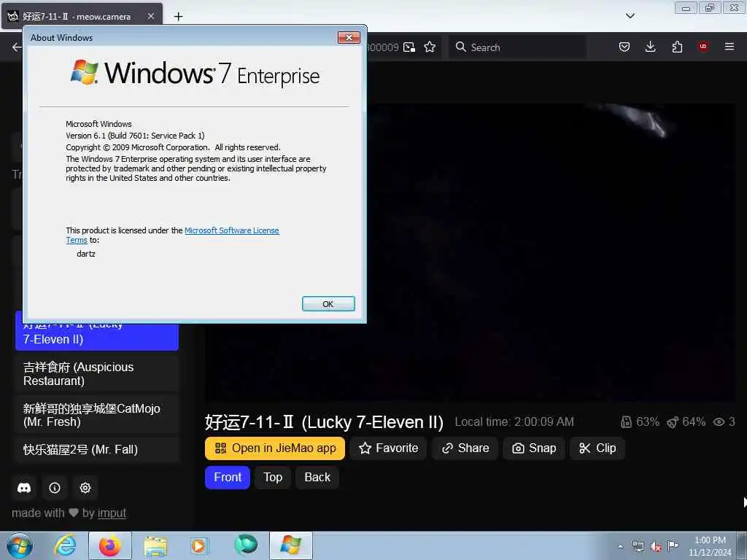Open Windows Explorer from taskbar

155,547
